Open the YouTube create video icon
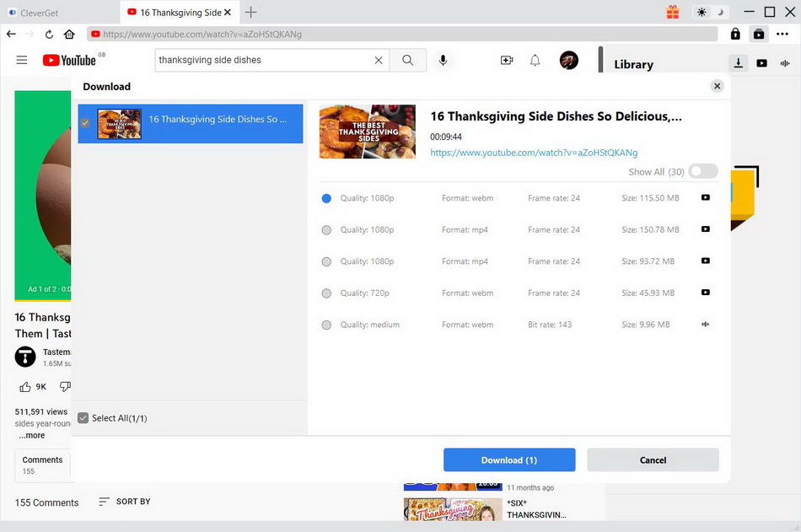 pos(507,61)
